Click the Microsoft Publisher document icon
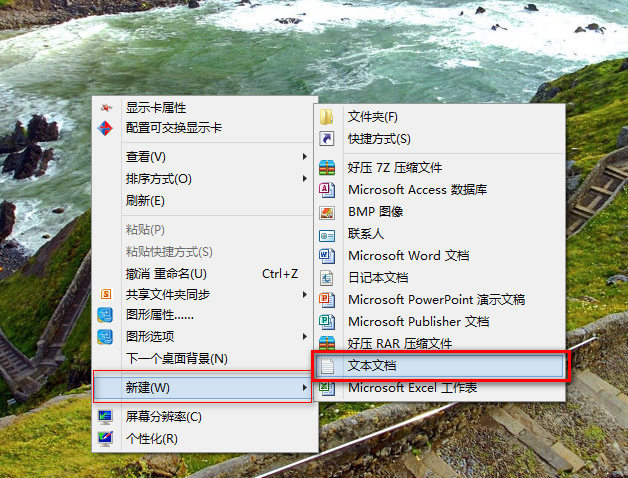628x478 pixels. tap(327, 322)
